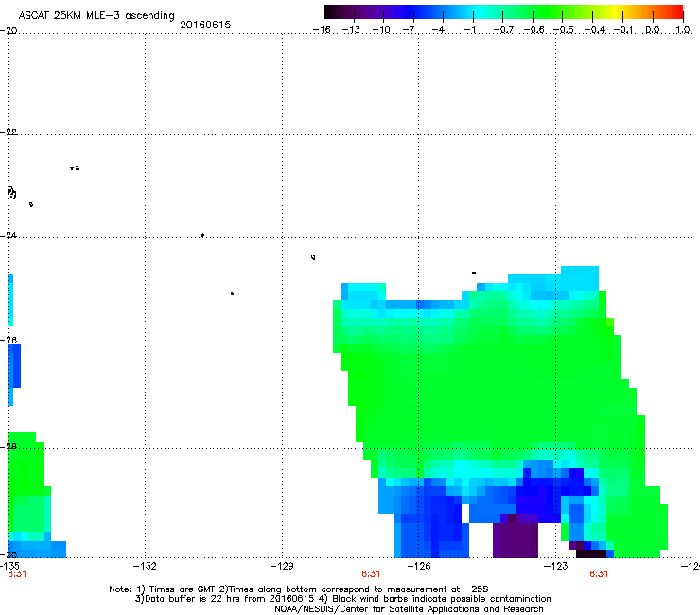Click the '-20' latitude axis label

pyautogui.click(x=9, y=30)
